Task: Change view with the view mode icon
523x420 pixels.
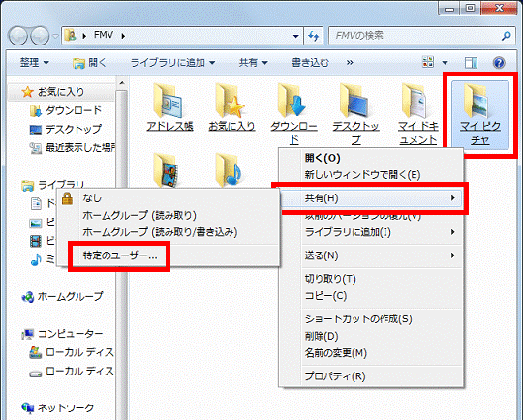Action: (428, 62)
